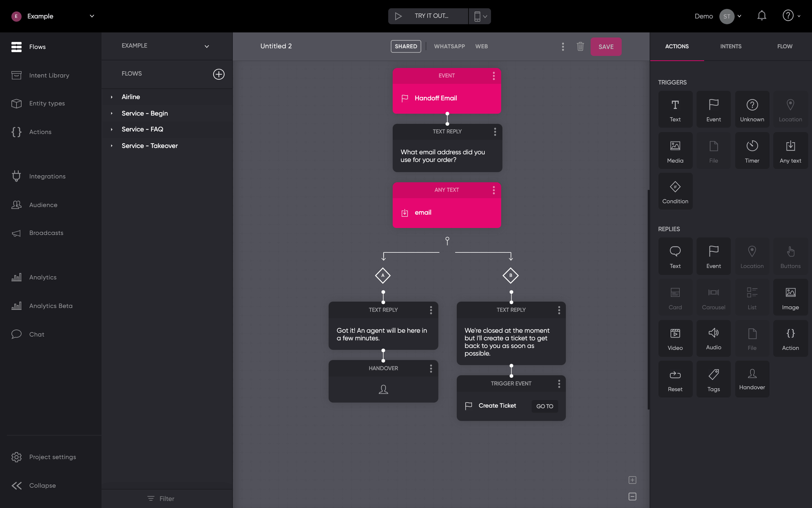Image resolution: width=812 pixels, height=508 pixels.
Task: Toggle the SHARED channel selector
Action: [x=406, y=46]
